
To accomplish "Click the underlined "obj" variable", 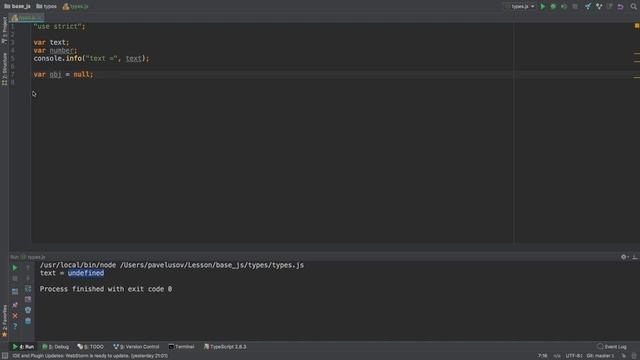I will 56,74.
